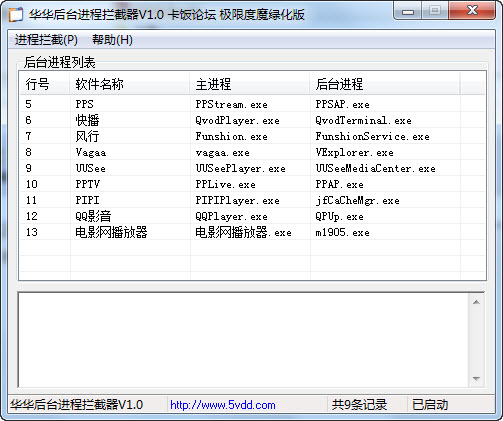This screenshot has width=503, height=421.
Task: Click the log panel scroll down arrow
Action: [476, 379]
